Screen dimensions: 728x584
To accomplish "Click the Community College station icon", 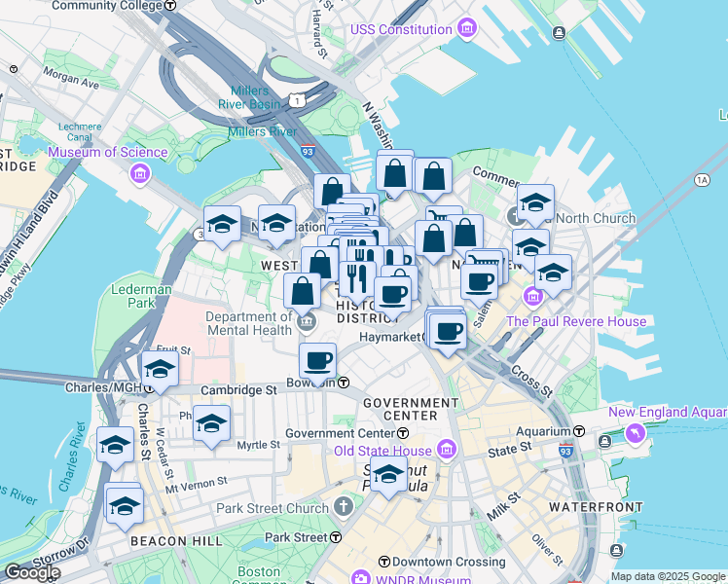I will point(170,5).
